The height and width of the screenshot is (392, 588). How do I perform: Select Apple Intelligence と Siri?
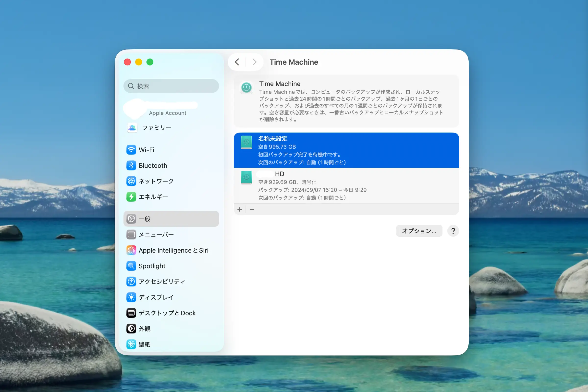point(173,250)
